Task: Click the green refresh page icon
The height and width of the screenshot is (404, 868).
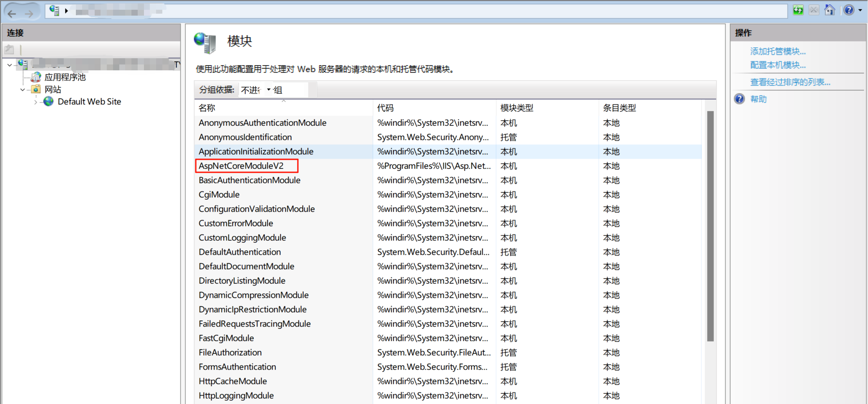Action: (x=798, y=10)
